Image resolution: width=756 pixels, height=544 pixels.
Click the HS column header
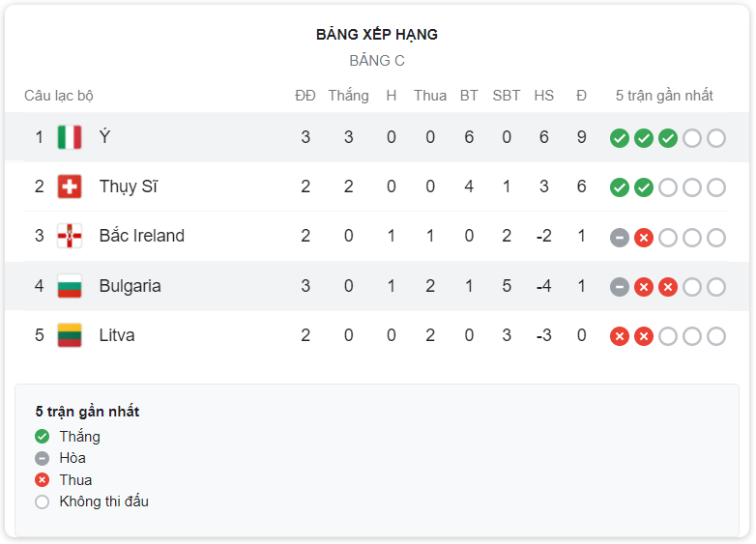click(544, 96)
